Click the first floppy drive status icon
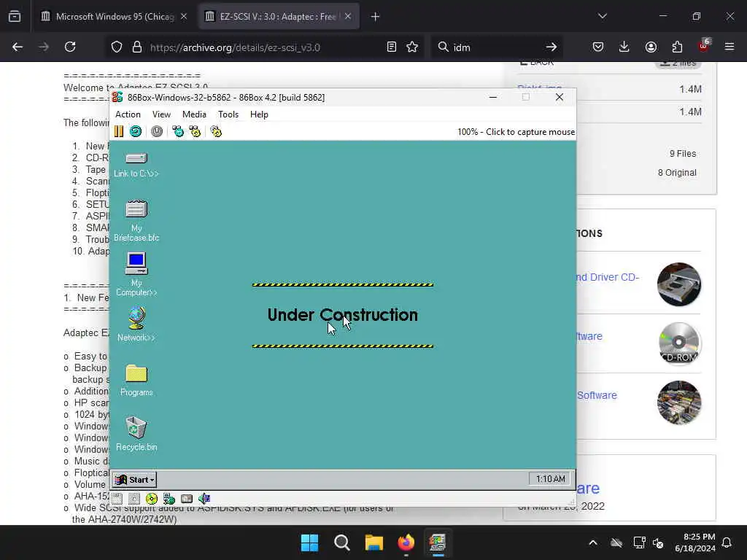The image size is (747, 560). coord(117,499)
